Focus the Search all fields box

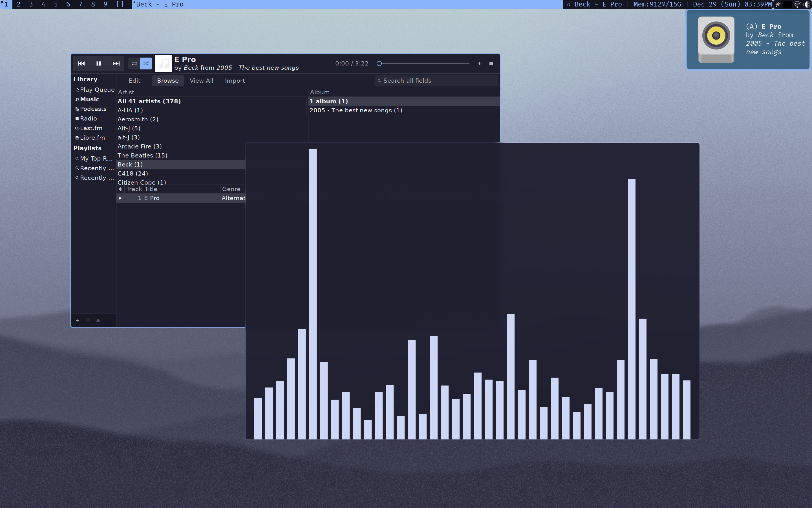point(436,81)
